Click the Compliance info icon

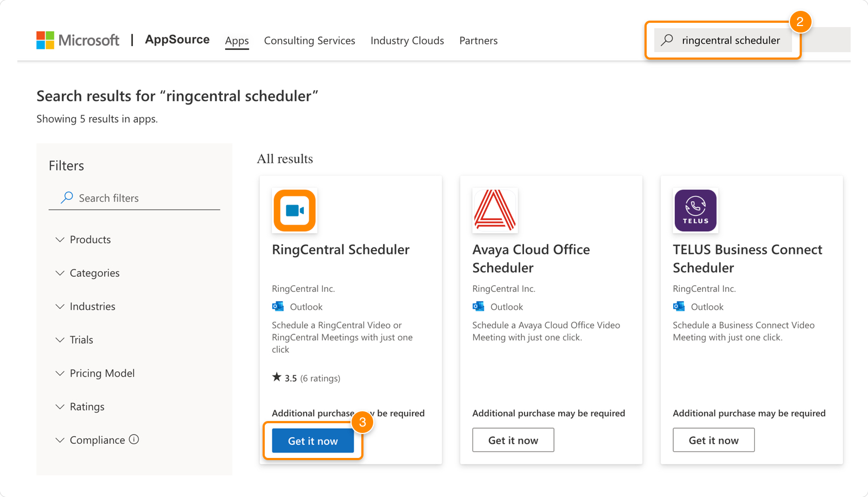(134, 439)
